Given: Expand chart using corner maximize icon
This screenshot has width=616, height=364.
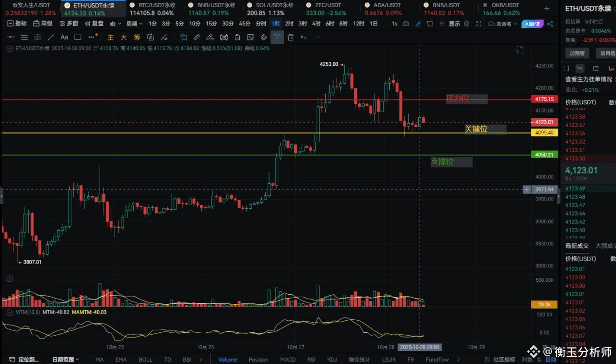Looking at the screenshot, I should tap(520, 50).
